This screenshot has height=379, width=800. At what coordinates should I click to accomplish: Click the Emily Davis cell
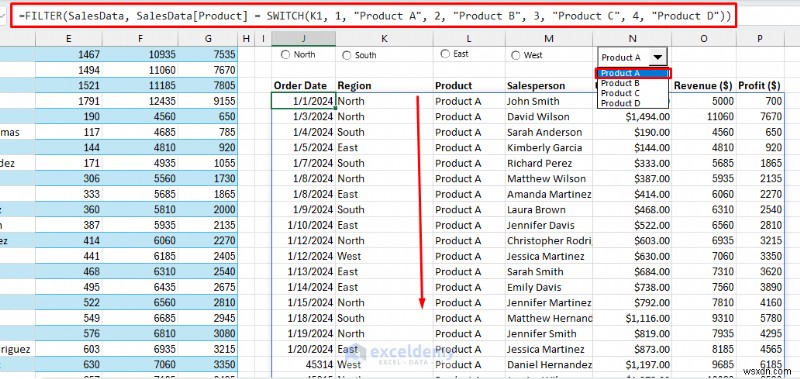pyautogui.click(x=549, y=287)
